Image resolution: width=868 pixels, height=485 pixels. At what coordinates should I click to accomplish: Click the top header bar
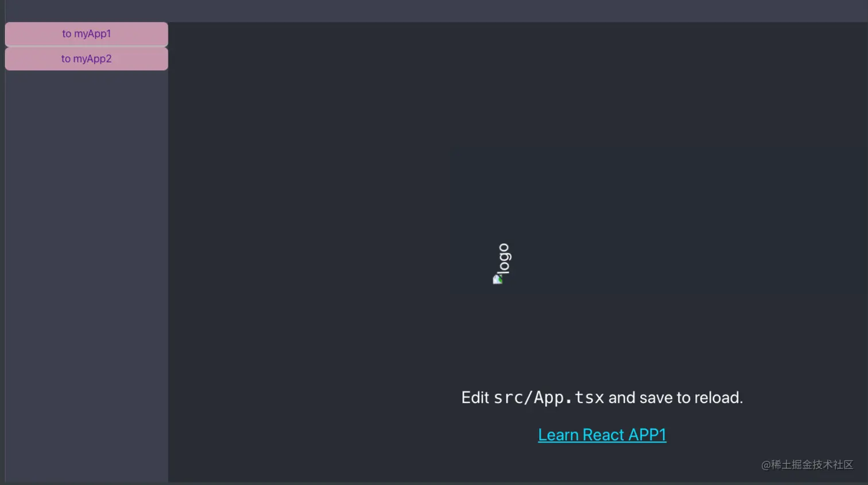(434, 11)
